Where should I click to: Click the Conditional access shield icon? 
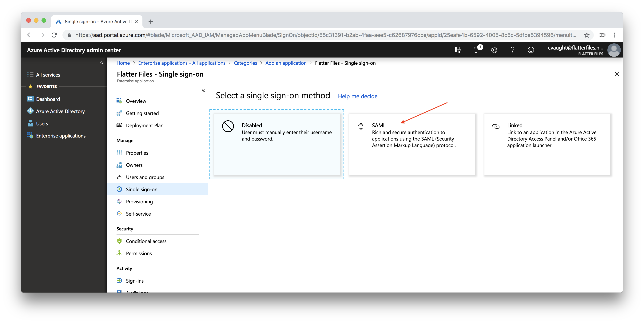(119, 241)
